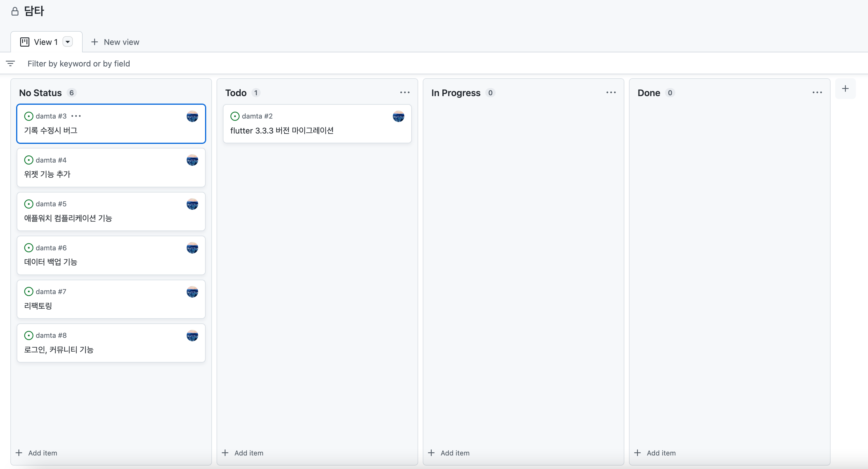Click the open issue icon on damta #2
The width and height of the screenshot is (868, 469).
[x=235, y=116]
